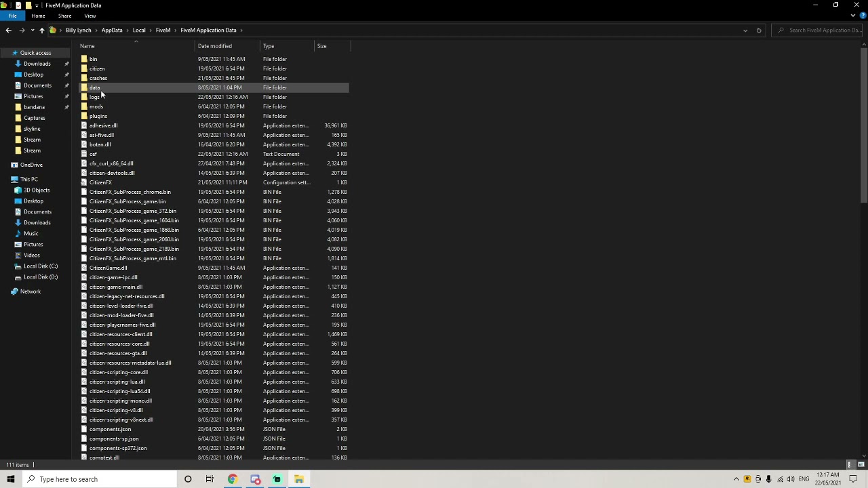The height and width of the screenshot is (488, 868).
Task: Select the 'cef' text document
Action: (x=93, y=154)
